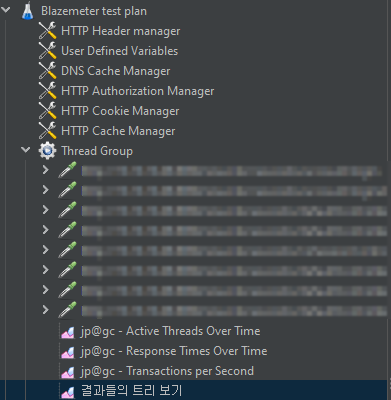Collapse the Thread Group node
The image size is (391, 400).
(26, 150)
